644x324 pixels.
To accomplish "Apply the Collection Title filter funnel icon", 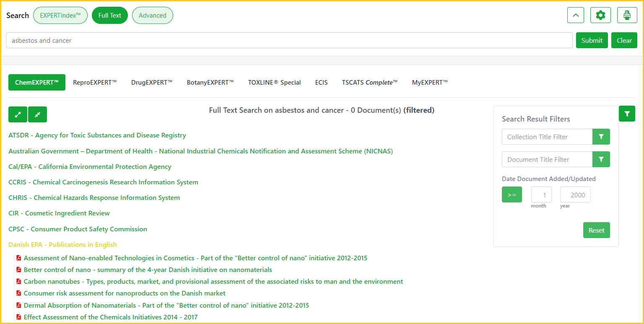I will click(x=601, y=137).
